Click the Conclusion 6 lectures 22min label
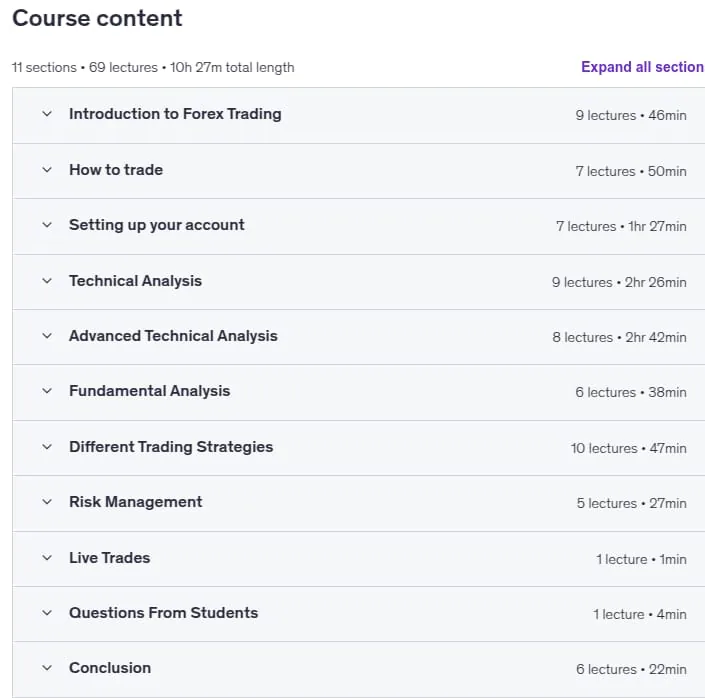Screen dimensions: 705x698 coord(631,669)
